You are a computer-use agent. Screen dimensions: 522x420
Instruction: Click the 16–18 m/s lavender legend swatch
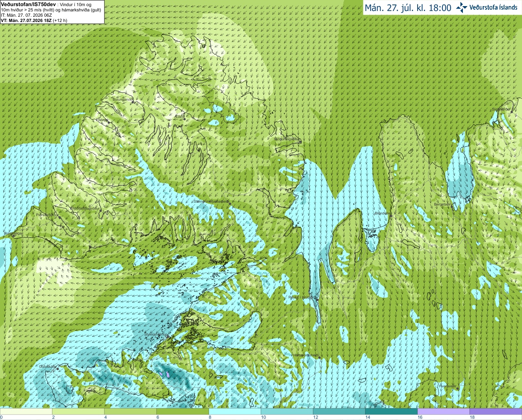point(444,411)
